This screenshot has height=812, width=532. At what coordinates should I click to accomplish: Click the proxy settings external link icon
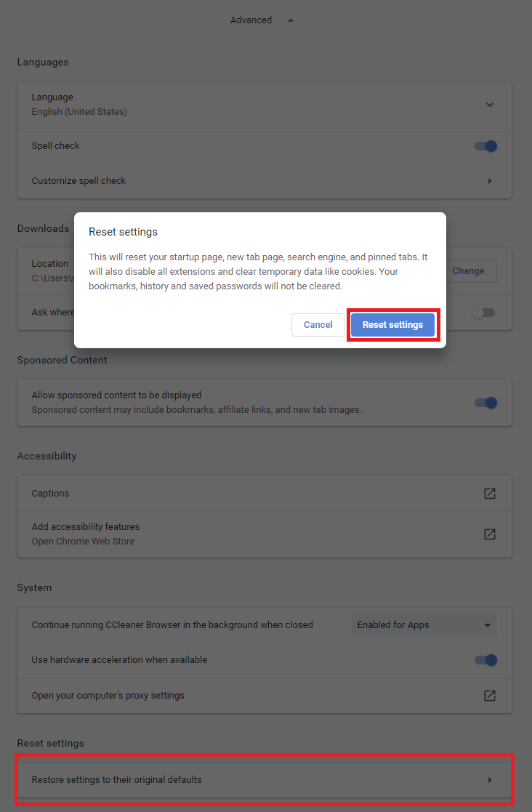click(490, 695)
